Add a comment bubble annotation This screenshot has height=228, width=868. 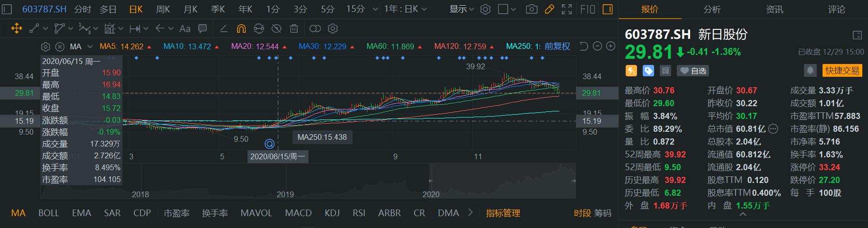coord(203,29)
